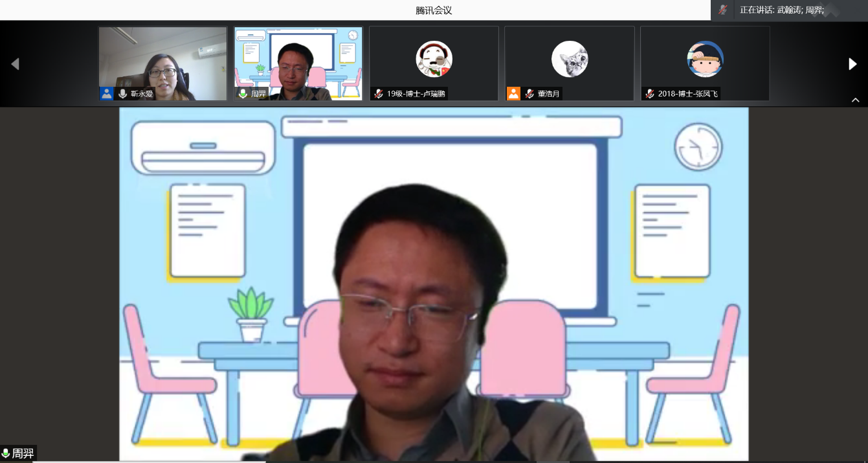
Task: Click muted mic icon of 19级-博士-卢瑞鹏
Action: click(379, 94)
